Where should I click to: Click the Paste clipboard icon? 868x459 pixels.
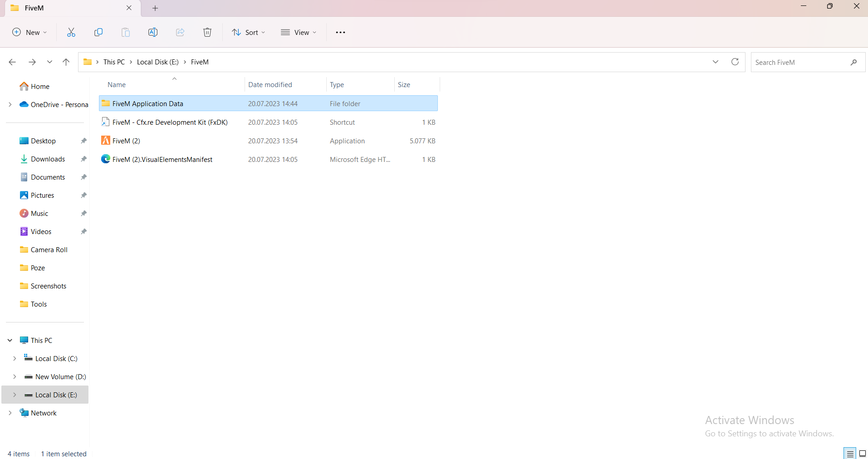126,32
